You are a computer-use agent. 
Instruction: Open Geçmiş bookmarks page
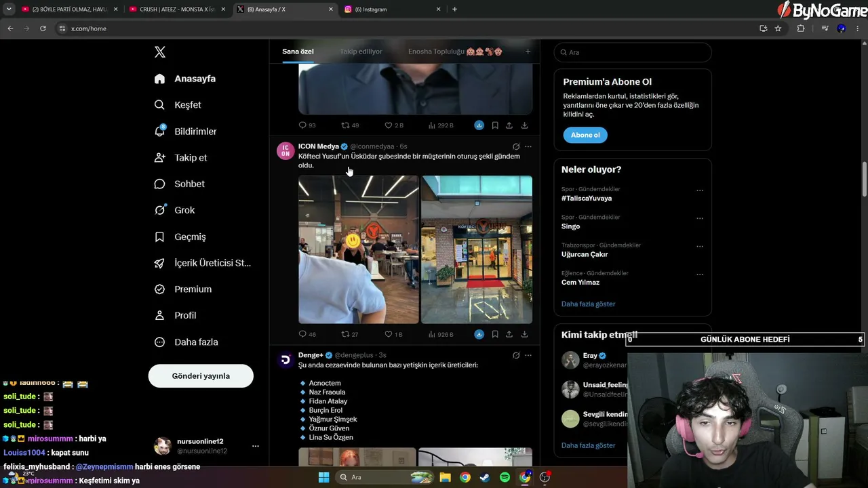[x=180, y=237]
